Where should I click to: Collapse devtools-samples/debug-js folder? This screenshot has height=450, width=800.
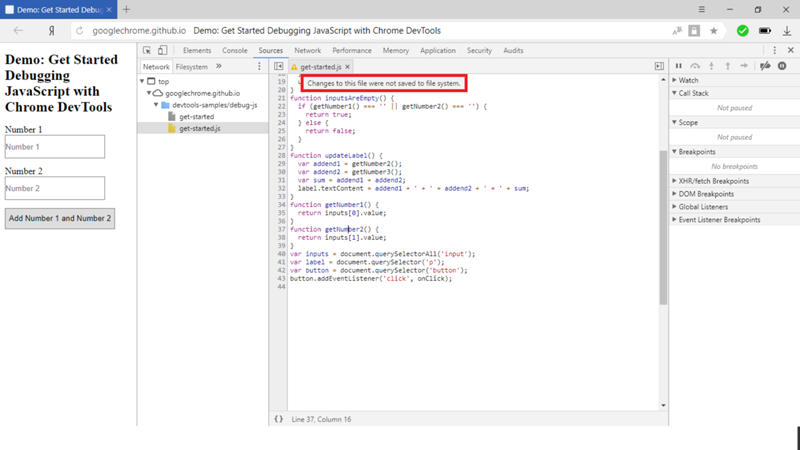pyautogui.click(x=156, y=105)
